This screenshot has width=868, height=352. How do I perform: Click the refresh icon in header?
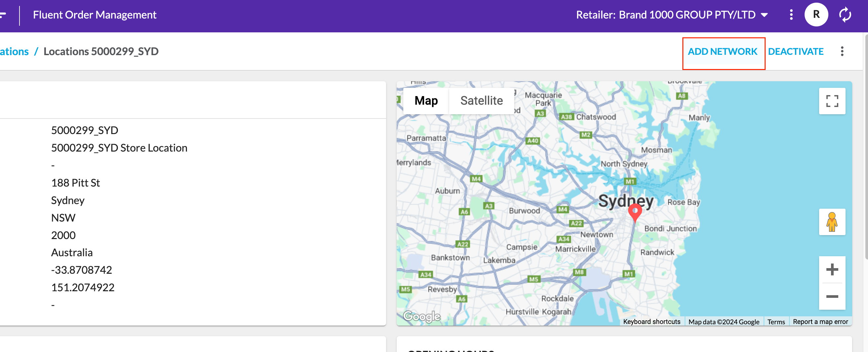pos(845,15)
